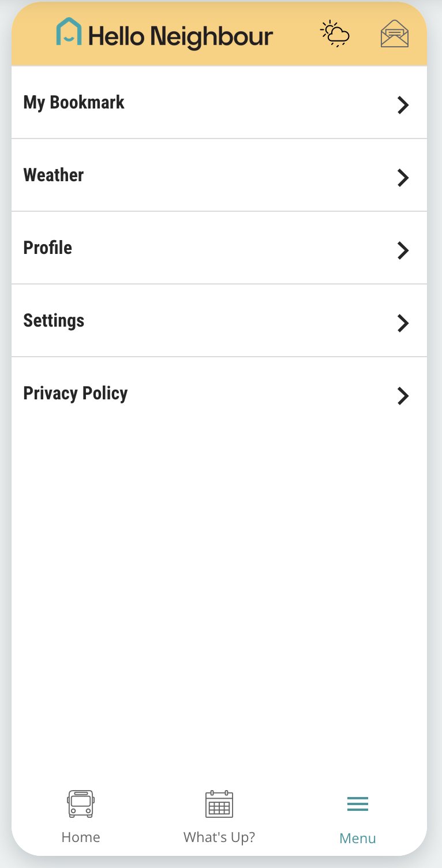Switch to the What's Up? tab label
This screenshot has width=442, height=868.
tap(219, 837)
